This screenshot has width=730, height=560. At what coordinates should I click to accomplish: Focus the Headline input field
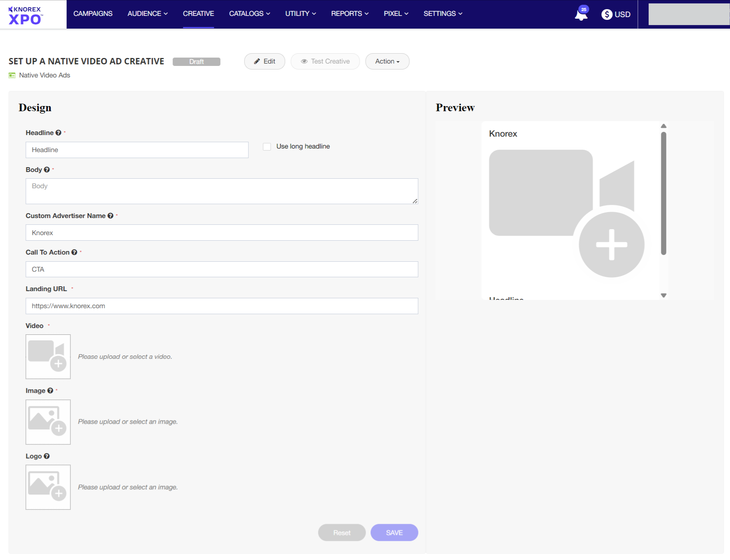[x=137, y=150]
